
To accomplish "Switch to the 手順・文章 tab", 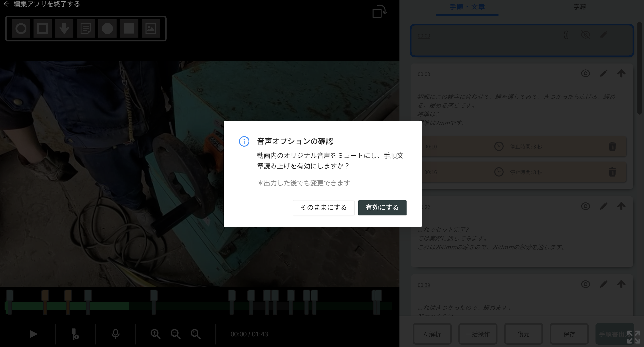I will (x=467, y=7).
